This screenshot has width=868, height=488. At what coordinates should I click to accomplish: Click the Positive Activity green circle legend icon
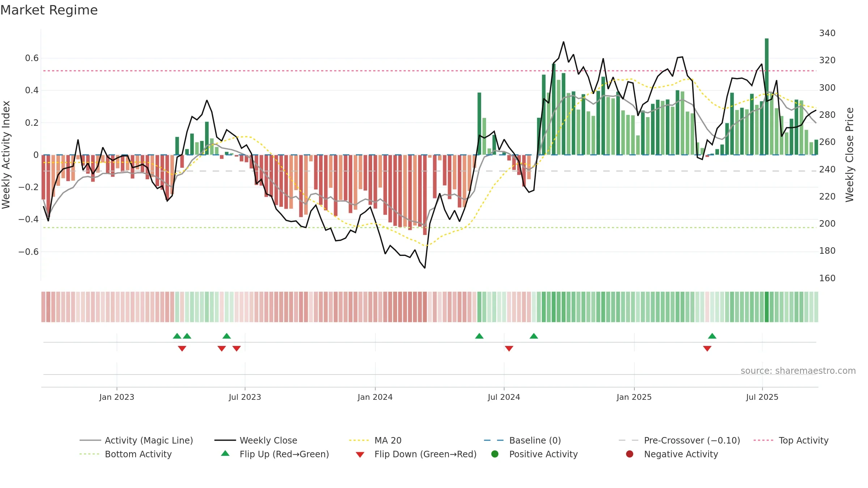tap(495, 454)
